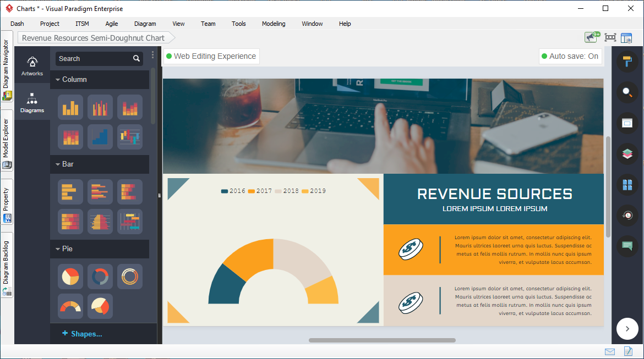Open the paint roller format panel

[x=627, y=61]
